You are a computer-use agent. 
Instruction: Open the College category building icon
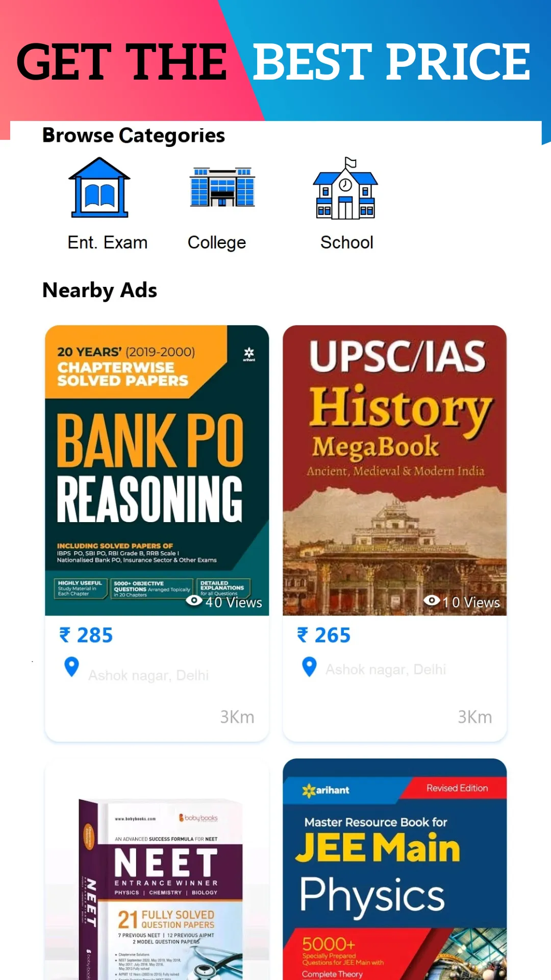tap(222, 187)
